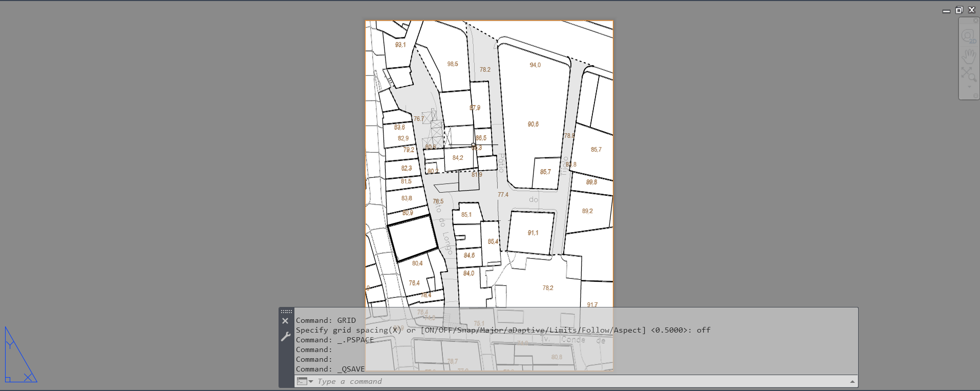980x391 pixels.
Task: Select the elevation label '77,4'
Action: coord(503,195)
